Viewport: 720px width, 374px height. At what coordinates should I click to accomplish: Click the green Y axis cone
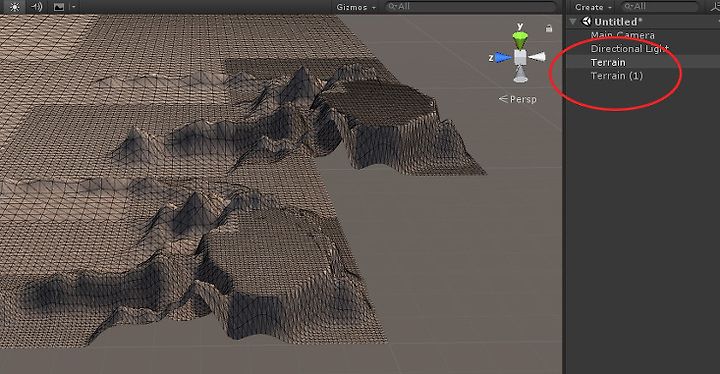(x=520, y=40)
